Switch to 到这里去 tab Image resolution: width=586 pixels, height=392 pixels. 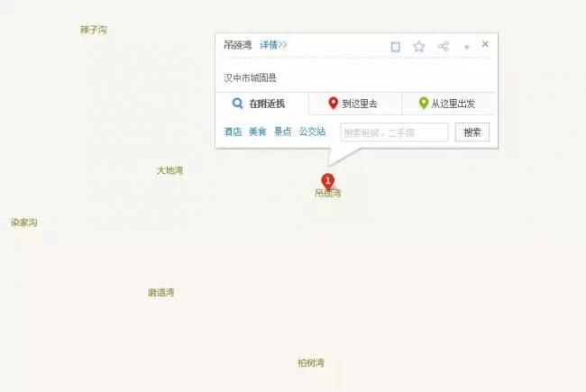coord(355,104)
